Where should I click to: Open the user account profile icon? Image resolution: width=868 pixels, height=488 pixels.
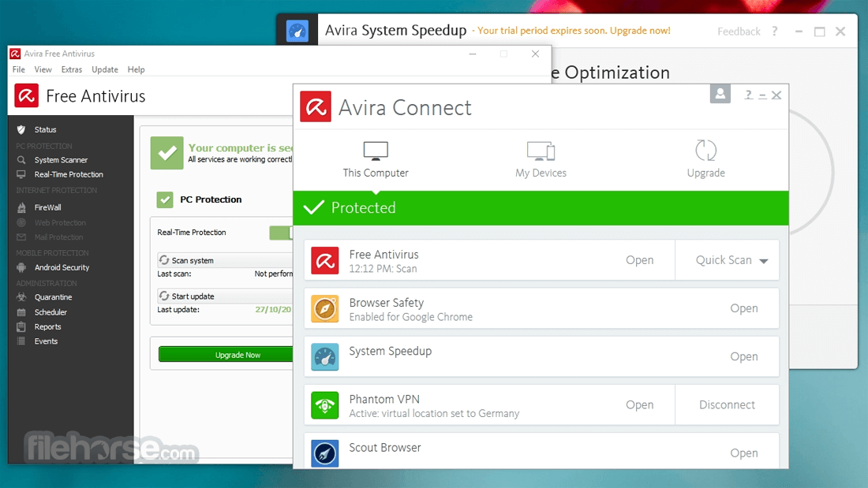(720, 95)
